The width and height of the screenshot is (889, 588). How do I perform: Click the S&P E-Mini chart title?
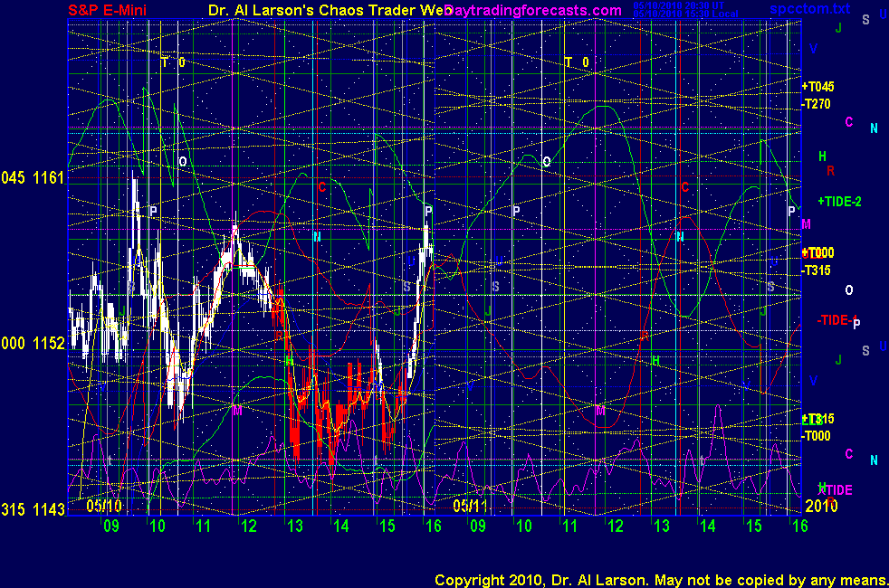point(107,10)
